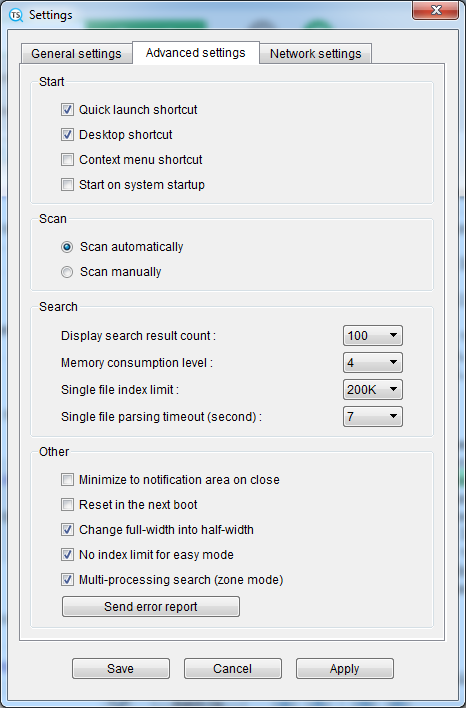The width and height of the screenshot is (466, 708).
Task: Expand Memory consumption level dropdown
Action: (x=373, y=363)
